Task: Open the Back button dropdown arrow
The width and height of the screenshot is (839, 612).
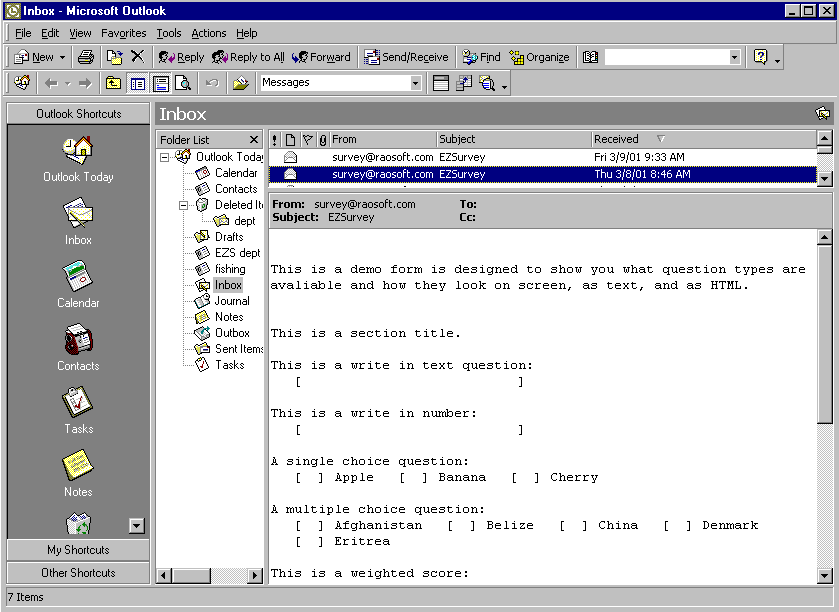Action: coord(67,83)
